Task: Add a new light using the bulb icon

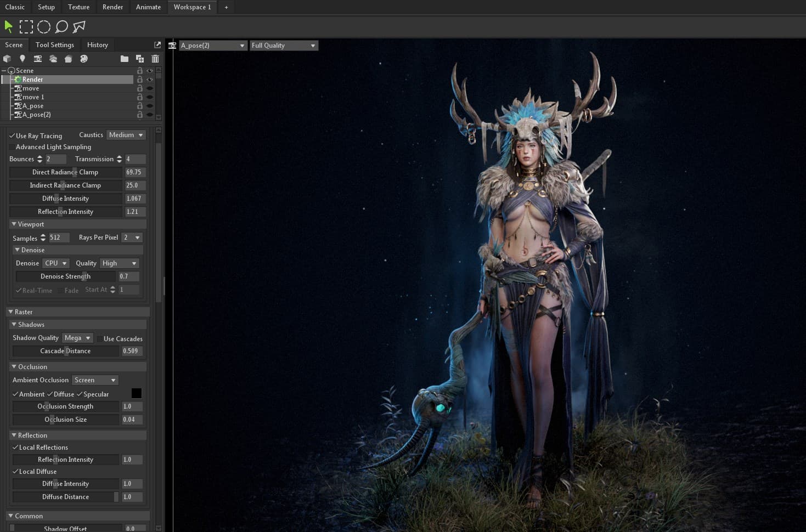Action: click(x=22, y=59)
